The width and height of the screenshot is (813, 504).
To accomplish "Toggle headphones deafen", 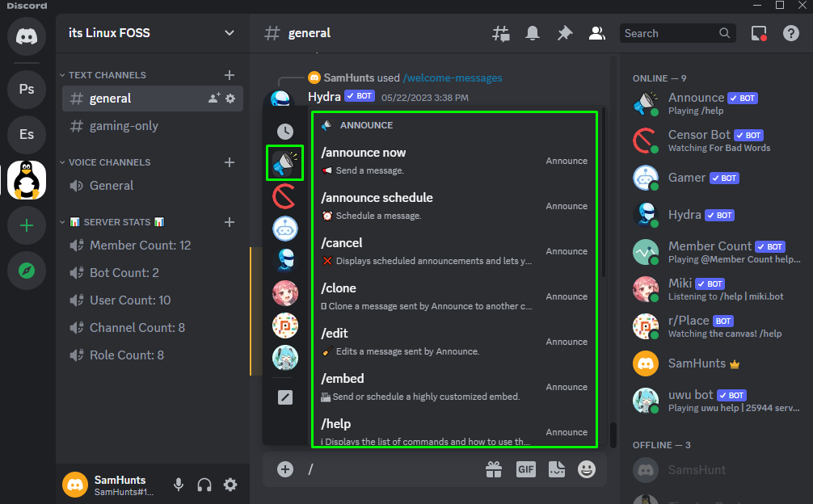I will click(204, 485).
